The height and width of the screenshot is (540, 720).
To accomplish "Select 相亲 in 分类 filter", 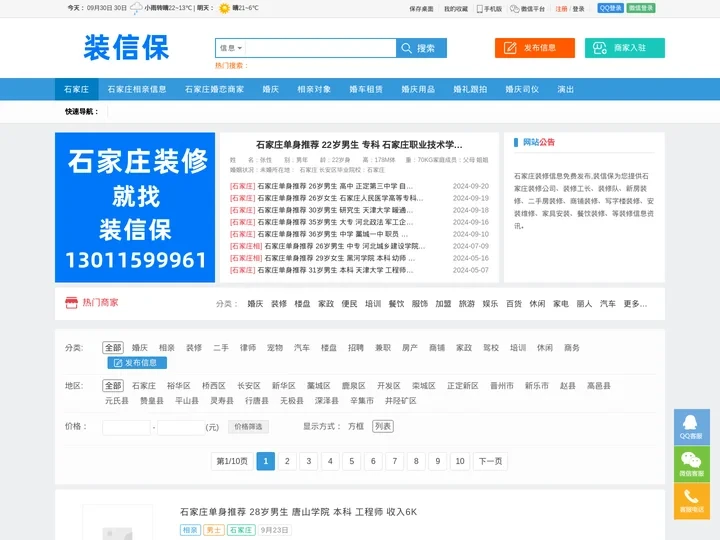I will [167, 348].
